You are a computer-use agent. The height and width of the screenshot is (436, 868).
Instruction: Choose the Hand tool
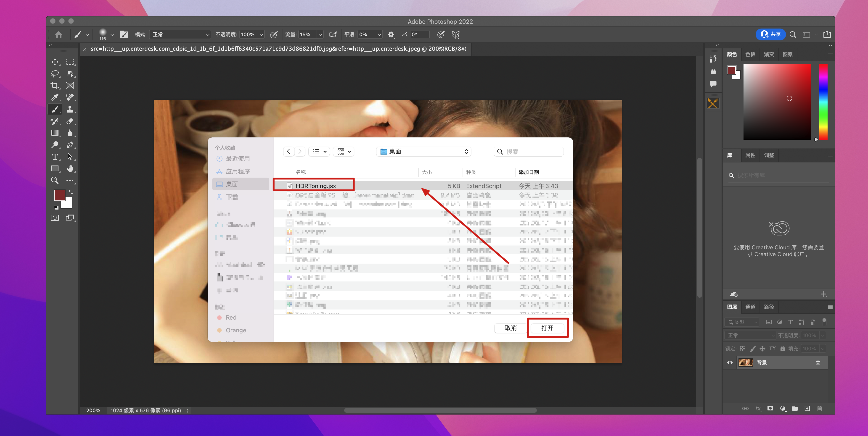click(x=70, y=168)
